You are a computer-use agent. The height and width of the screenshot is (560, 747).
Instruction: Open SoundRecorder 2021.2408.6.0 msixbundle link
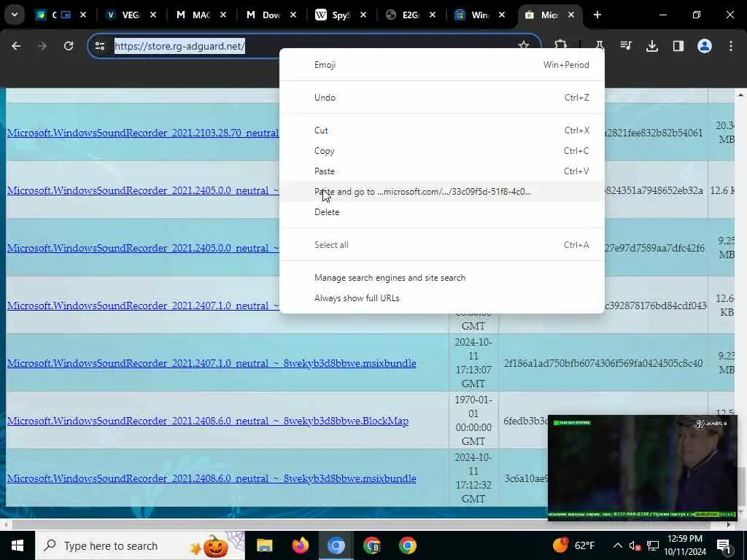pos(212,478)
